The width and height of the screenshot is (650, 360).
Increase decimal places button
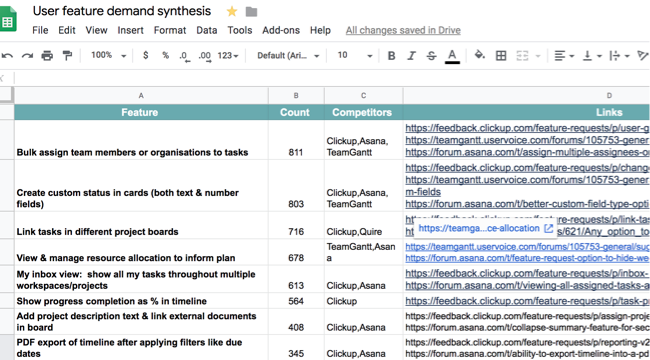205,56
